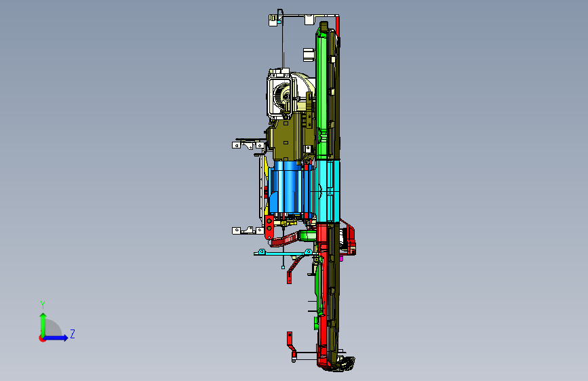Pick the green duct piece beside the red bracket

click(x=309, y=235)
